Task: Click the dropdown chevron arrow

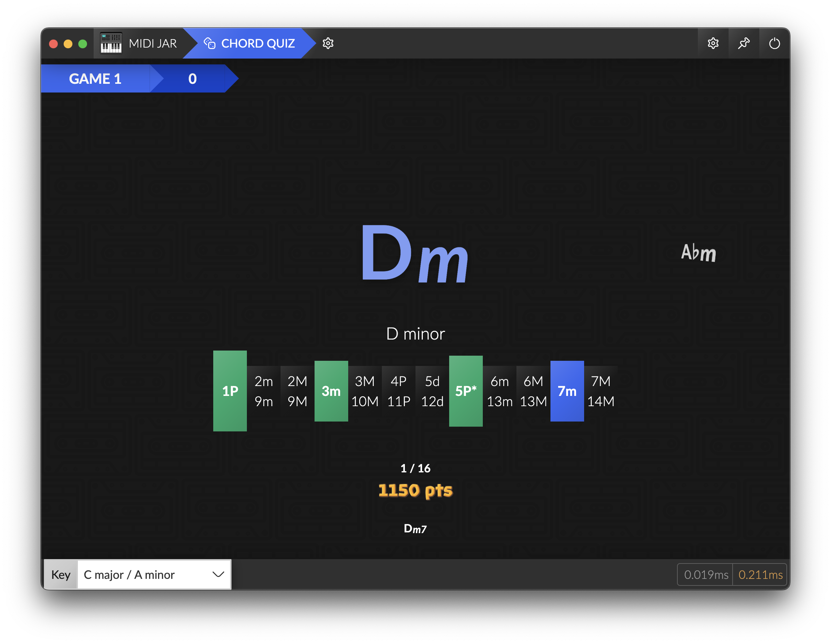Action: tap(218, 574)
